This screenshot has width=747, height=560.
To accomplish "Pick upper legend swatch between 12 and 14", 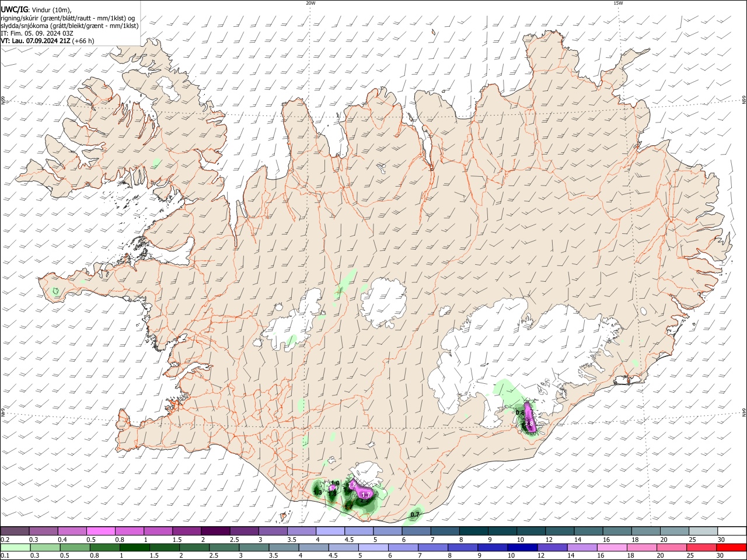I will click(x=558, y=531).
